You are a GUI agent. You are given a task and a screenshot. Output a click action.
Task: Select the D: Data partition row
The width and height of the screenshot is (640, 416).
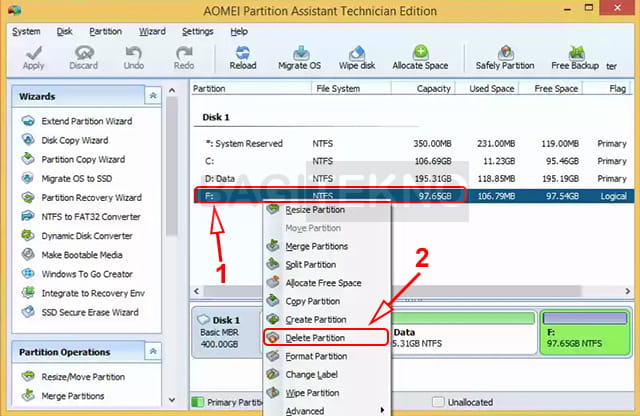tap(412, 179)
